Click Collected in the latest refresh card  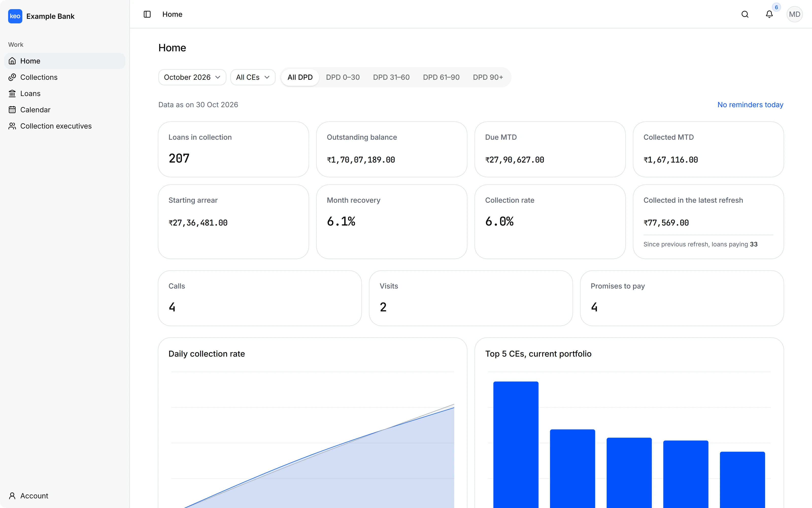pos(708,222)
